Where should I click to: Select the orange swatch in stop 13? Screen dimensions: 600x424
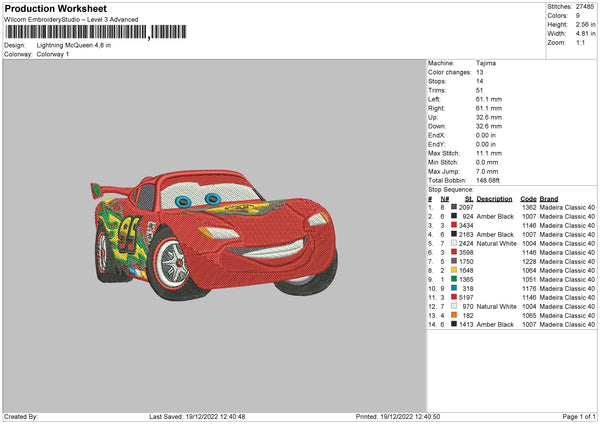pos(455,315)
